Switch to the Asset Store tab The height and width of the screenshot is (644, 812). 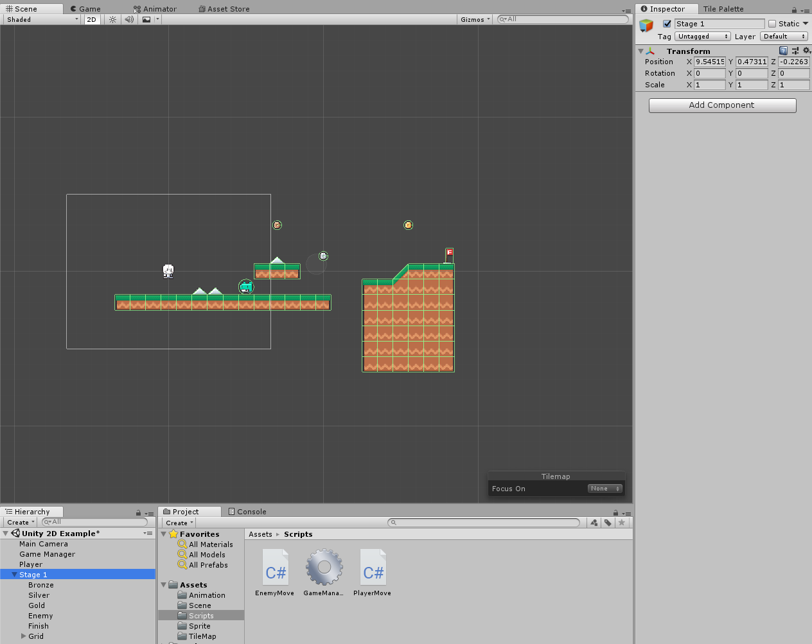pyautogui.click(x=224, y=9)
